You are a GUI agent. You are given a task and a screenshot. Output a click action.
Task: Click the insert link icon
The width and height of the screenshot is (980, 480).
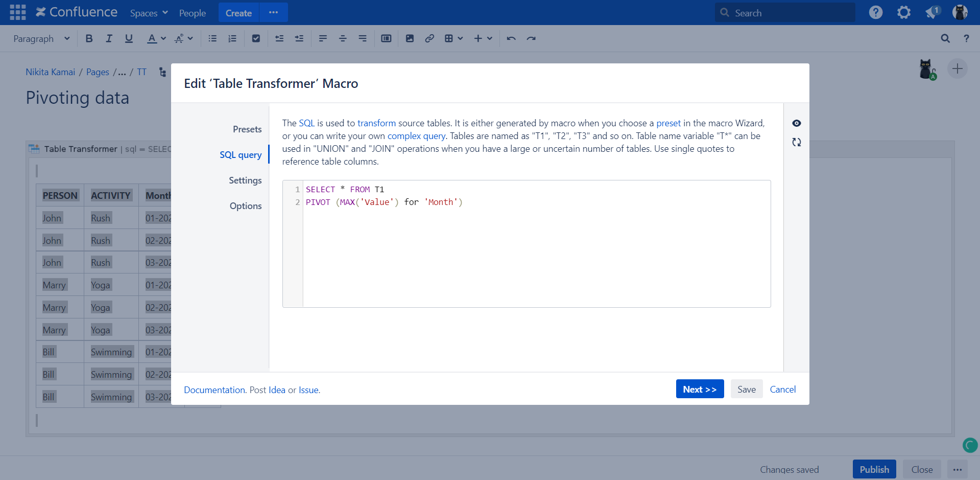[x=429, y=38]
